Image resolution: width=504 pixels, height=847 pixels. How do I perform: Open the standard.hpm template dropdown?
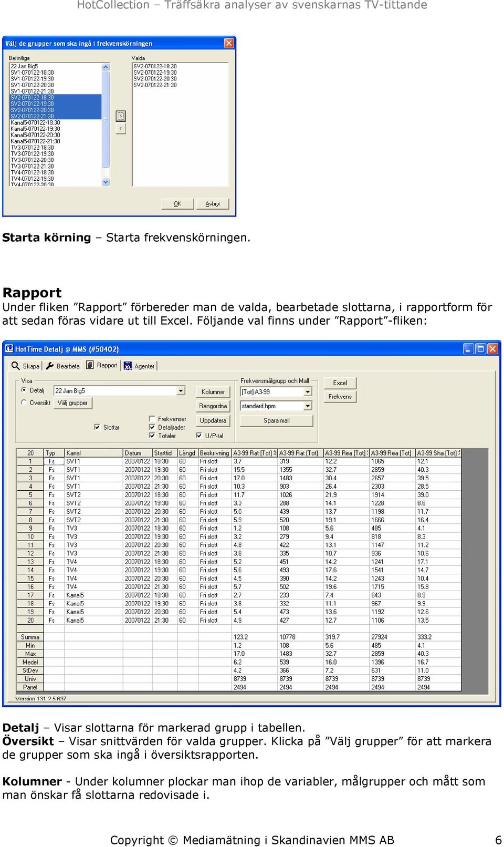308,406
